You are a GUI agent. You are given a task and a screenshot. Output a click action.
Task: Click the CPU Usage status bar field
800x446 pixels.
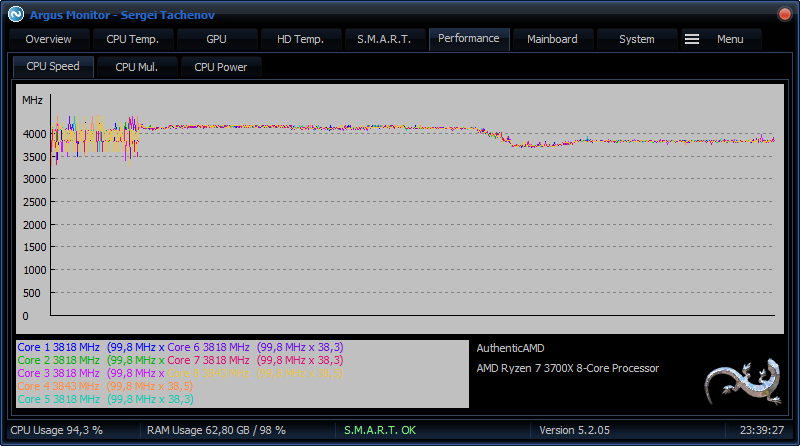[x=57, y=430]
